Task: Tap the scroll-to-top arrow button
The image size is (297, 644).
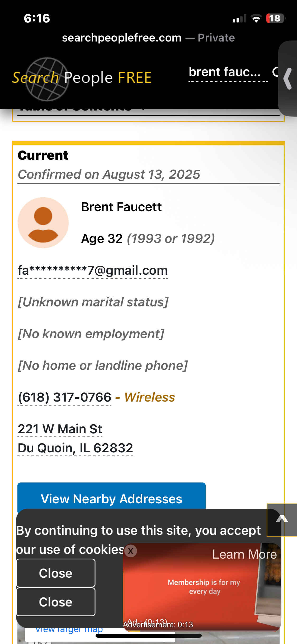Action: pyautogui.click(x=282, y=519)
